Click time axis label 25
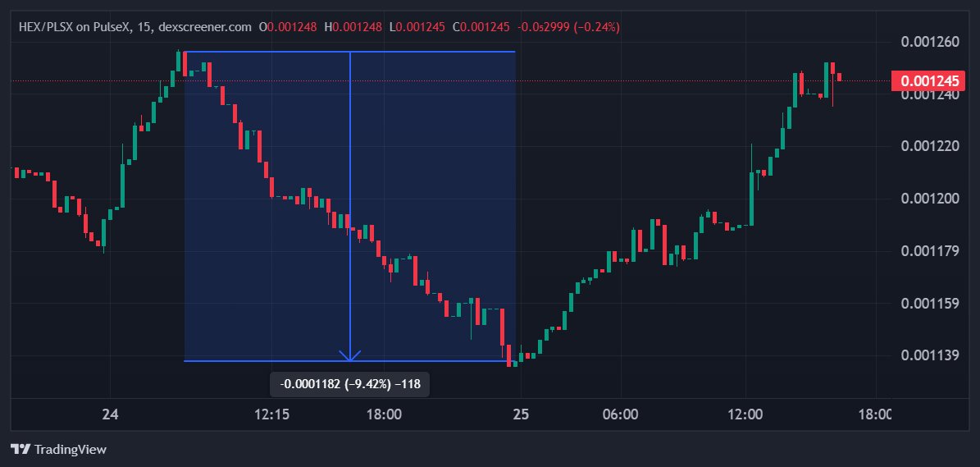Viewport: 980px width, 467px height. pyautogui.click(x=521, y=414)
